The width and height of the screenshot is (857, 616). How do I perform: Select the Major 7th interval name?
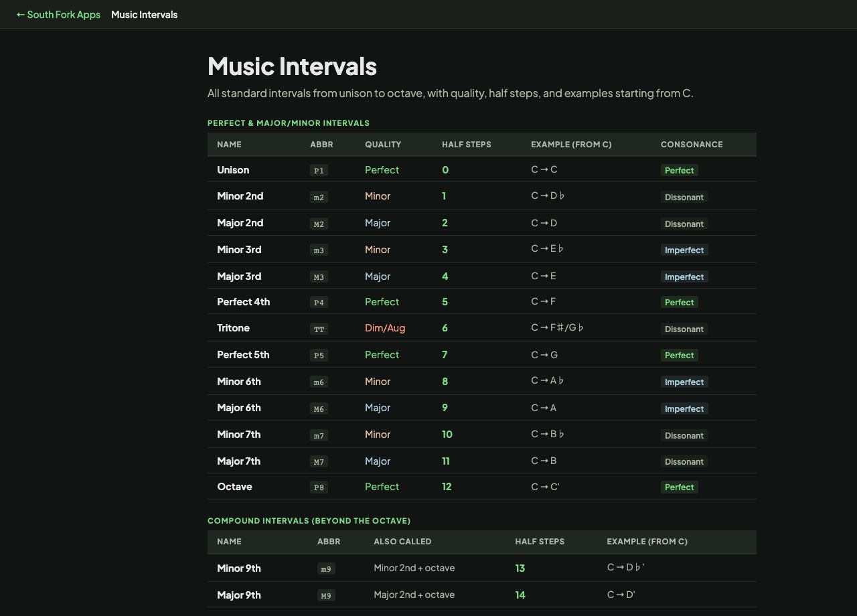(x=239, y=461)
